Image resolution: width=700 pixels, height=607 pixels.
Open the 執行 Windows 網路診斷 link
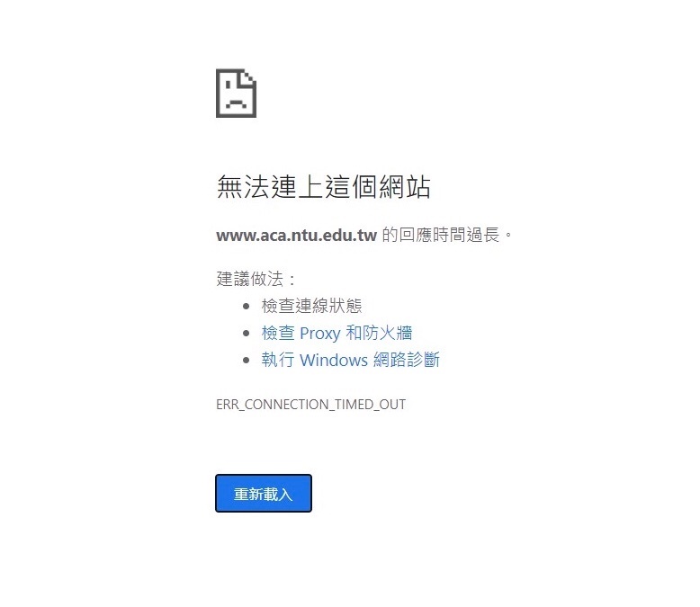(x=350, y=360)
